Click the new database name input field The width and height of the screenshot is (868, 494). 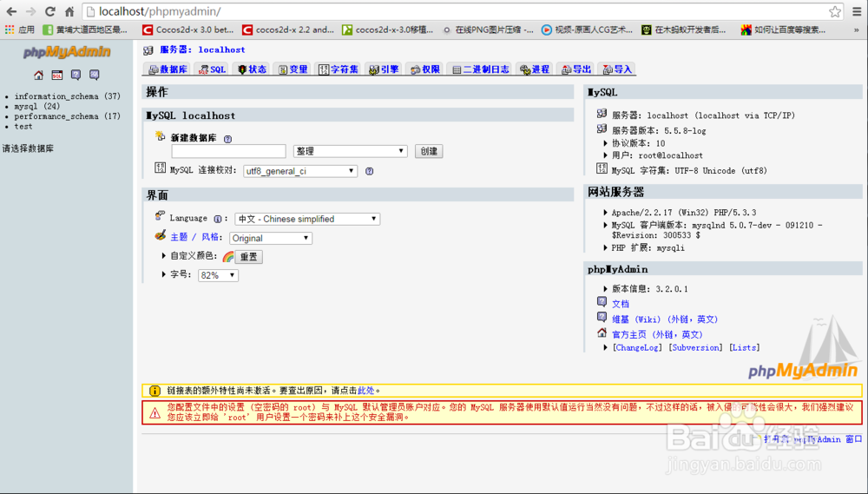point(228,151)
